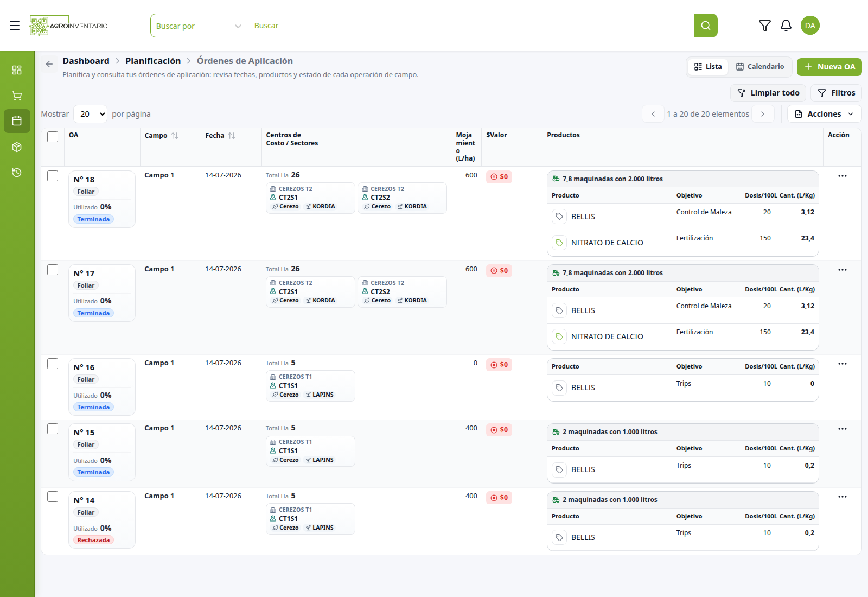Toggle the select-all checkbox in table header
Screen dimensions: 868x597
coord(53,137)
